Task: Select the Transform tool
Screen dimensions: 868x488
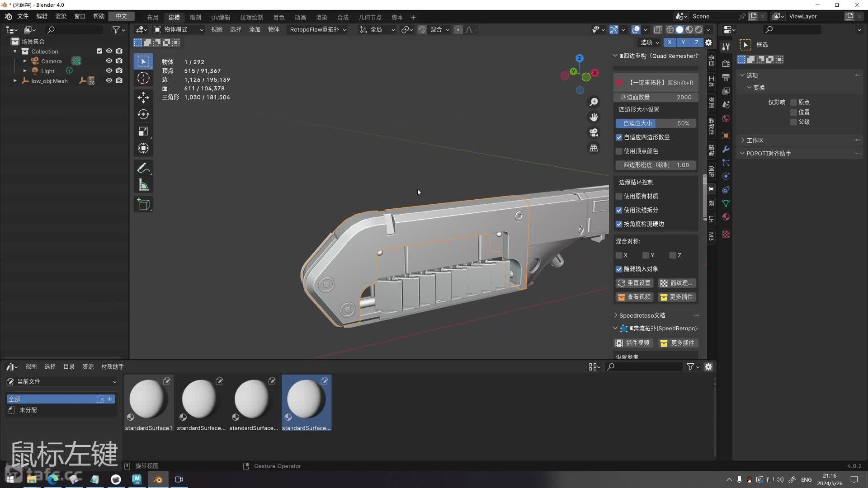Action: [143, 148]
